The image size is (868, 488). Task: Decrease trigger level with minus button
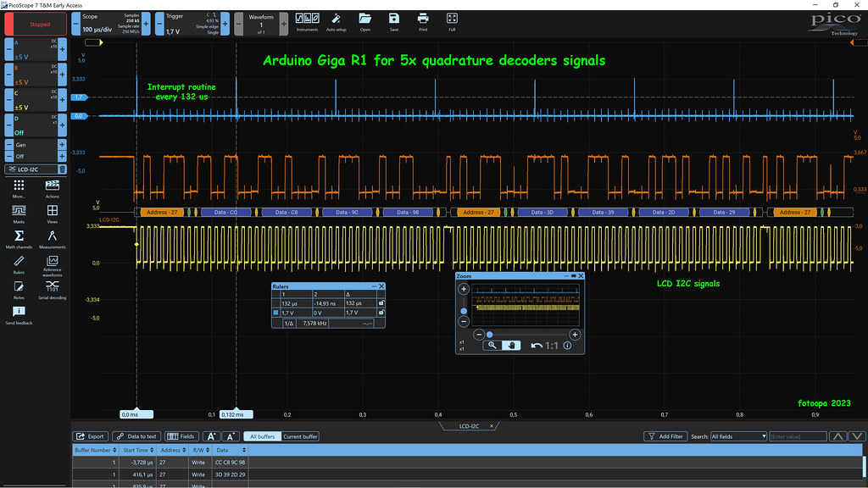(x=159, y=25)
